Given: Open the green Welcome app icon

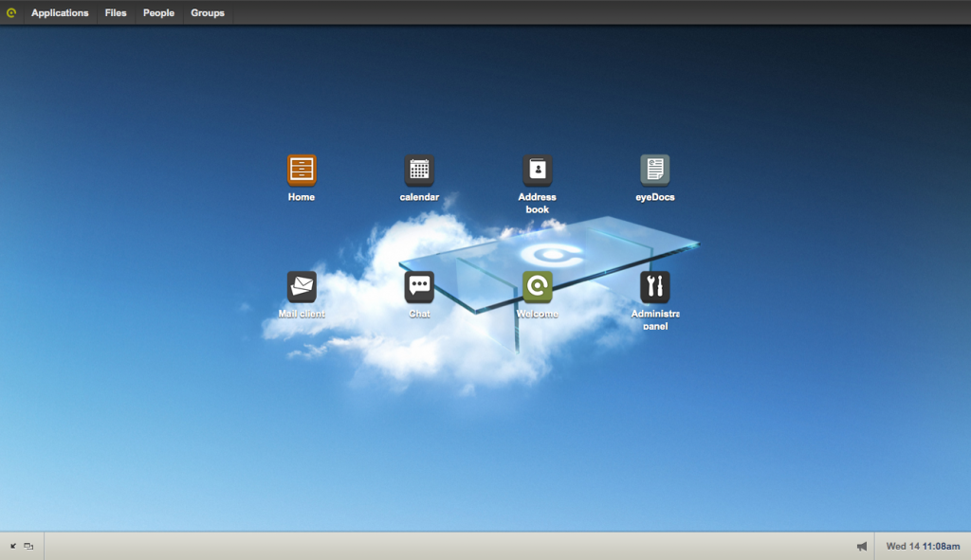Looking at the screenshot, I should coord(537,287).
